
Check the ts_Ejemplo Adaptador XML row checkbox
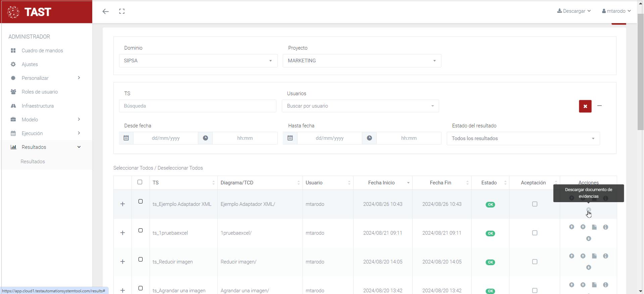coord(141,201)
